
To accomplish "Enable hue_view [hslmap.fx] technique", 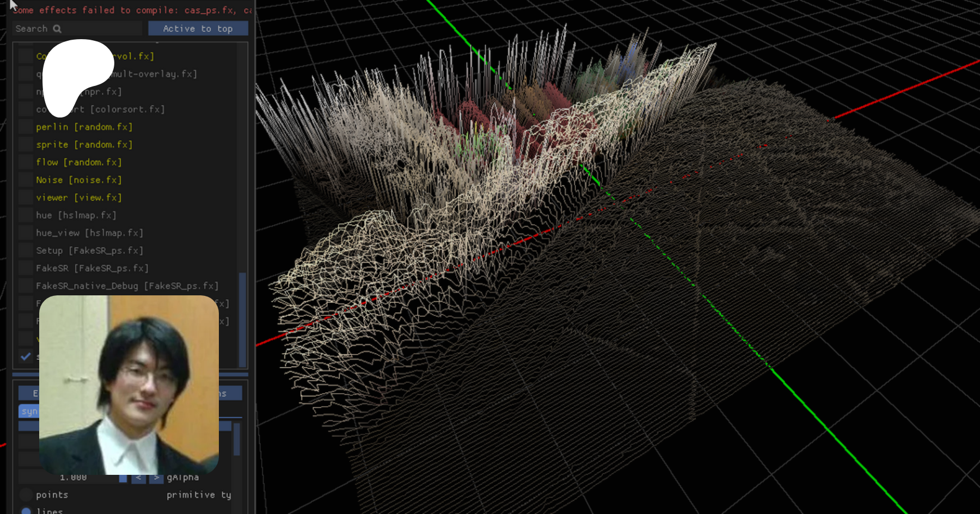I will tap(26, 233).
